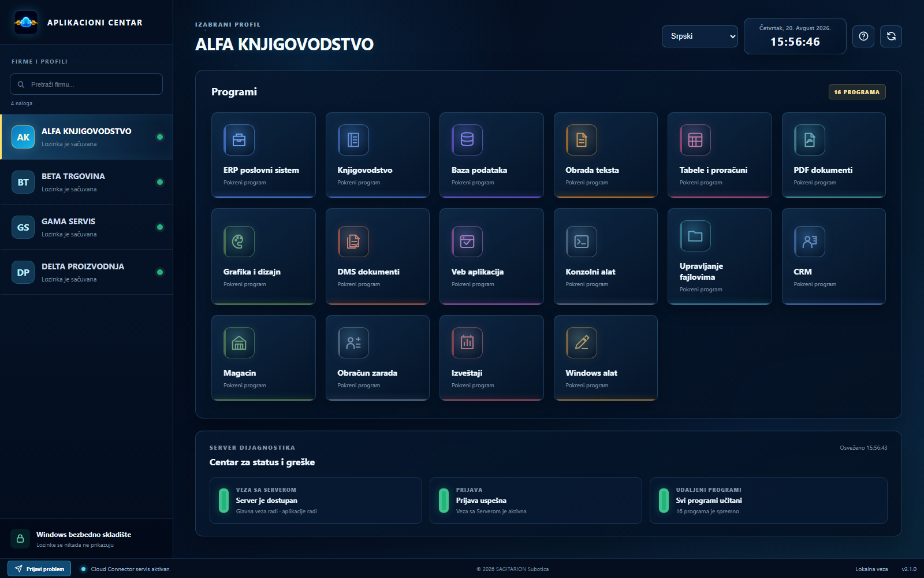Launch the Konzolni alat terminal icon

point(582,242)
